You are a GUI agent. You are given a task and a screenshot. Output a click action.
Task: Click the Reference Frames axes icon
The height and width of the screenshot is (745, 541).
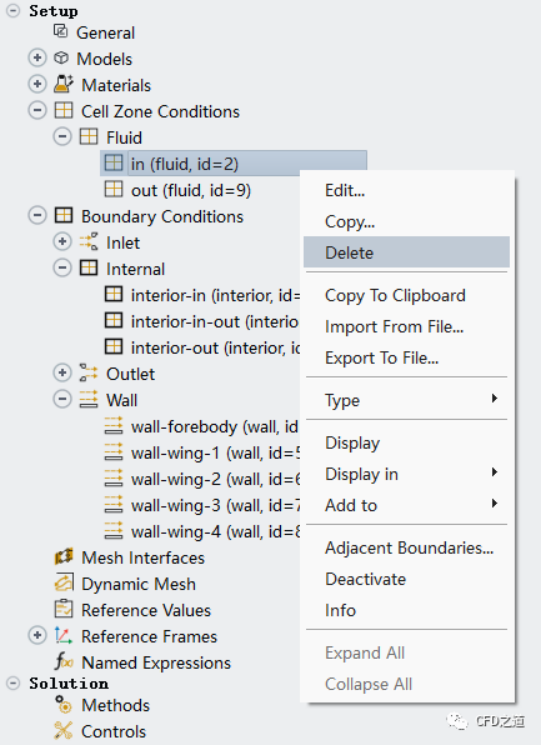click(x=64, y=635)
